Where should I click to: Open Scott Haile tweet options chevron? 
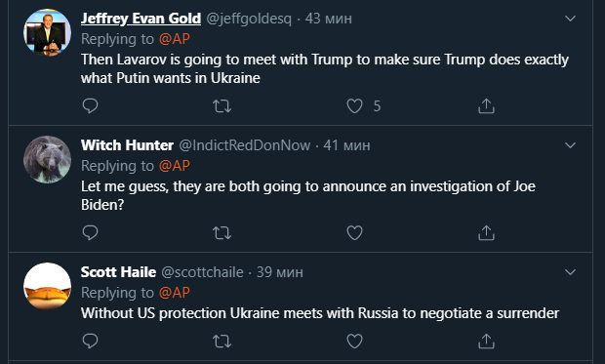pos(570,272)
